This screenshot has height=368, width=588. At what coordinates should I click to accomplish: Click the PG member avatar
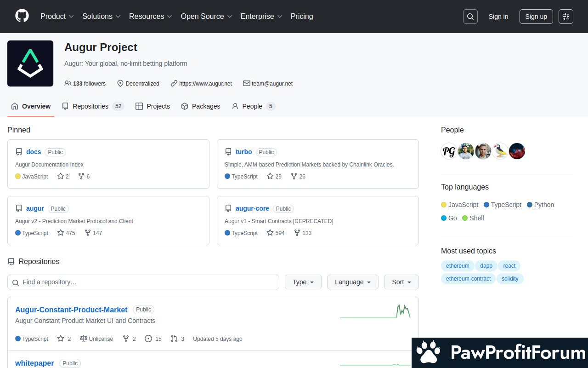[x=449, y=151]
